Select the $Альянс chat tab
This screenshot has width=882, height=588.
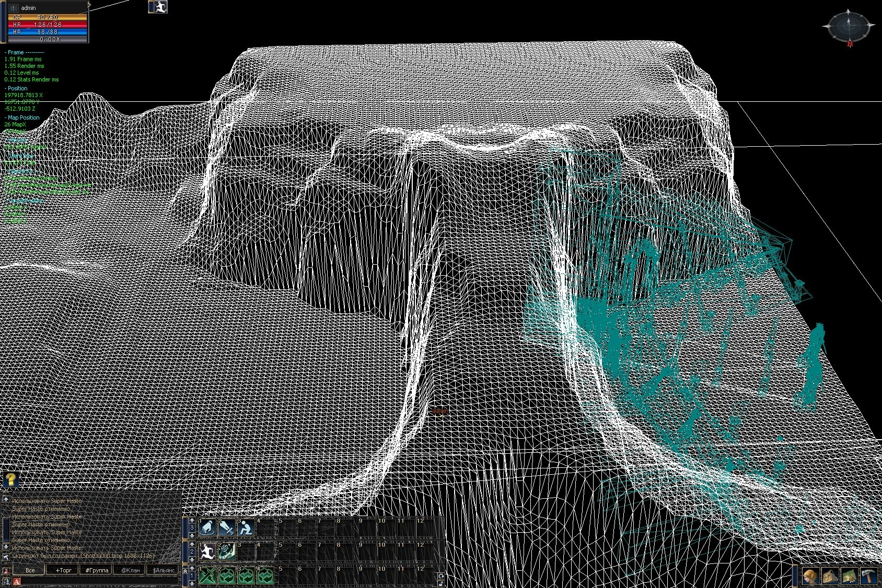pos(163,570)
